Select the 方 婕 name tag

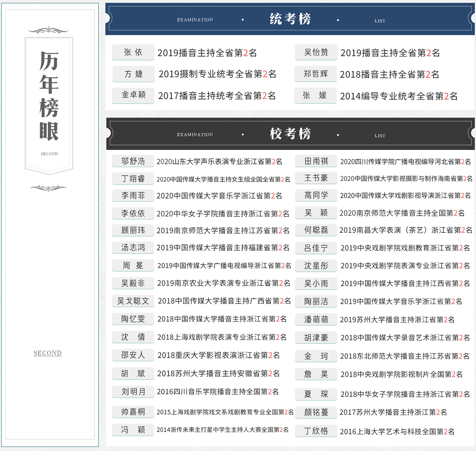pyautogui.click(x=133, y=74)
